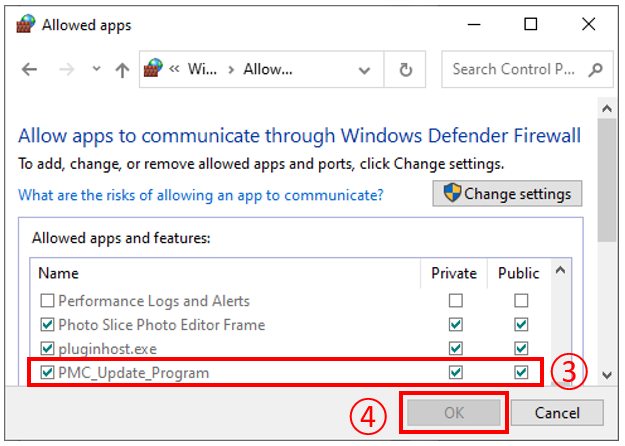Uncheck Public for pluginhost.exe

tap(521, 349)
